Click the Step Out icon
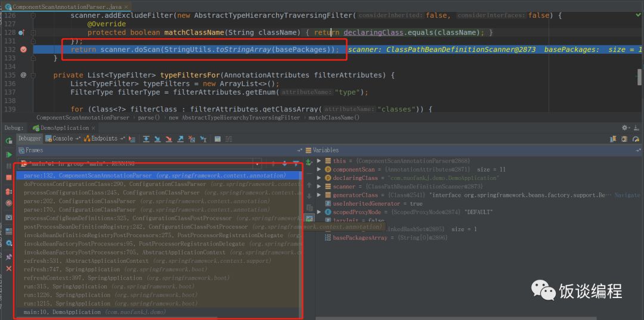Viewport: 644px width, 320px height. click(180, 139)
